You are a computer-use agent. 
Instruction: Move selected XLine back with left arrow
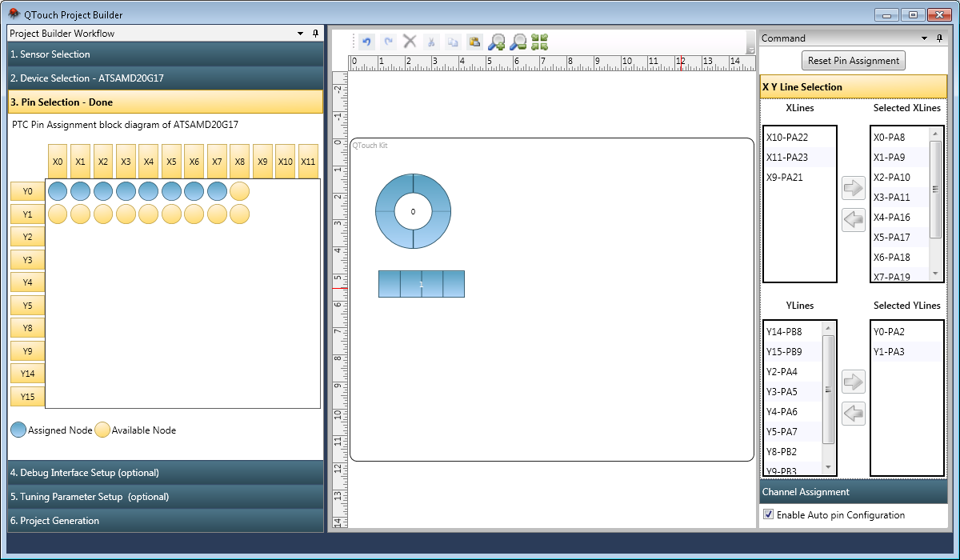click(854, 219)
